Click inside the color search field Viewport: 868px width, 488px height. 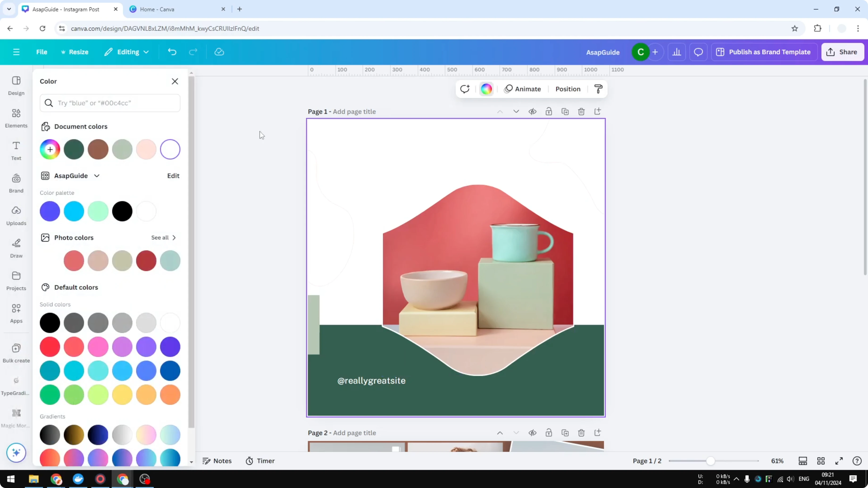[110, 103]
